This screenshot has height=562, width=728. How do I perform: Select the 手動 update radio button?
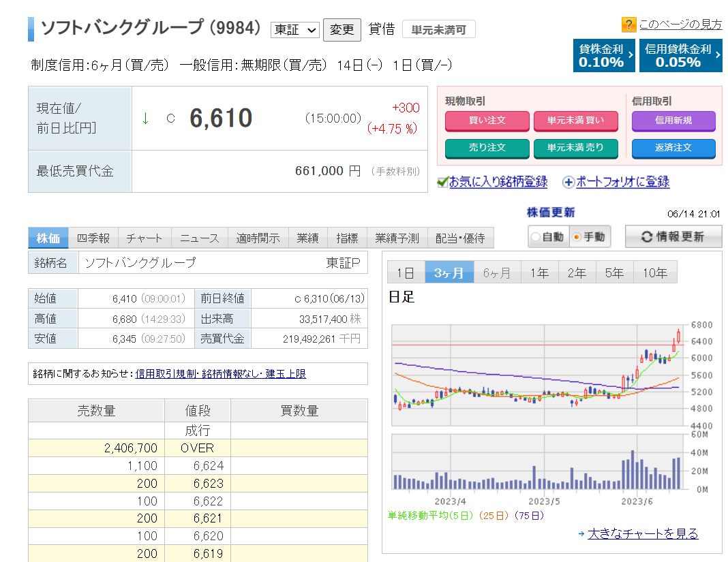pos(577,237)
